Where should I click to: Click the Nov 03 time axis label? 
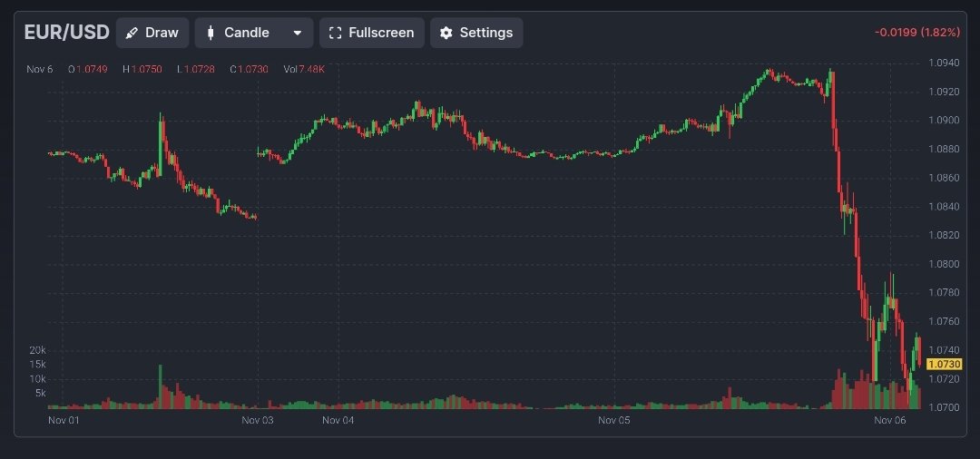pos(258,420)
